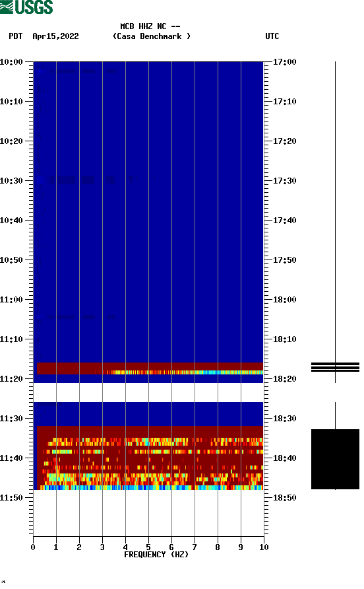Click frequency axis tick label '0'
364x589 pixels.
[x=33, y=547]
